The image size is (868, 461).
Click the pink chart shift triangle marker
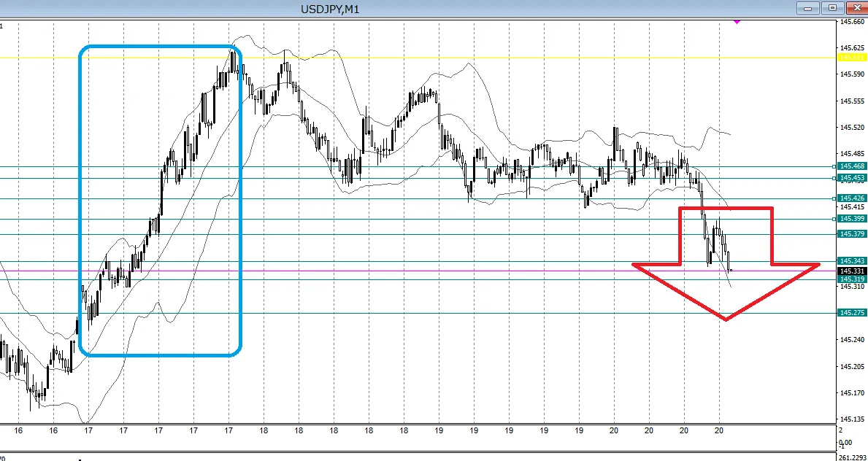[737, 21]
